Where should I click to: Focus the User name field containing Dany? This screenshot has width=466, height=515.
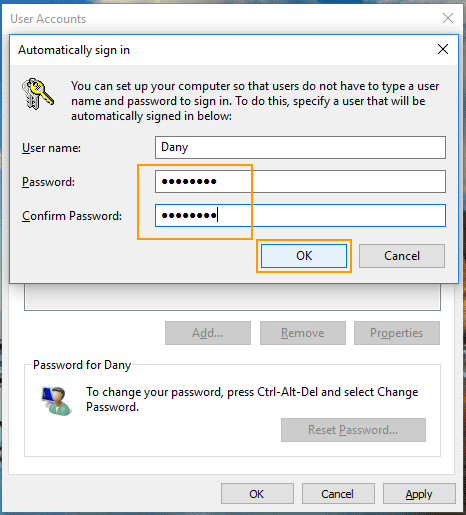click(x=300, y=147)
